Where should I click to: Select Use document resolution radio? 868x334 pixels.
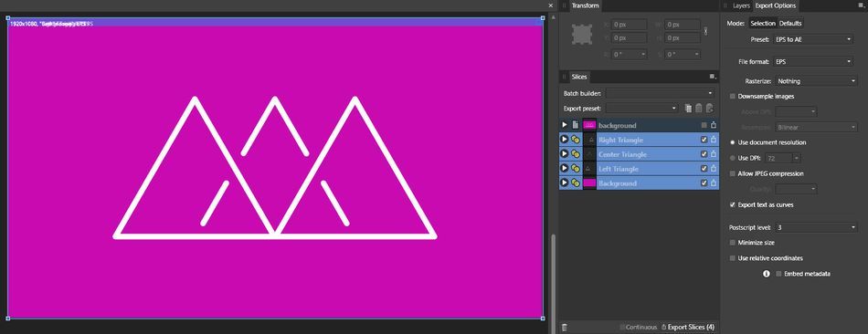point(733,142)
